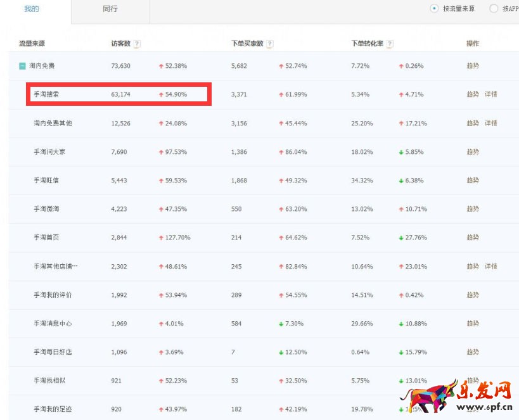This screenshot has width=519, height=420.
Task: Open 详情 for 手淘其他店铺 row
Action: pos(491,266)
